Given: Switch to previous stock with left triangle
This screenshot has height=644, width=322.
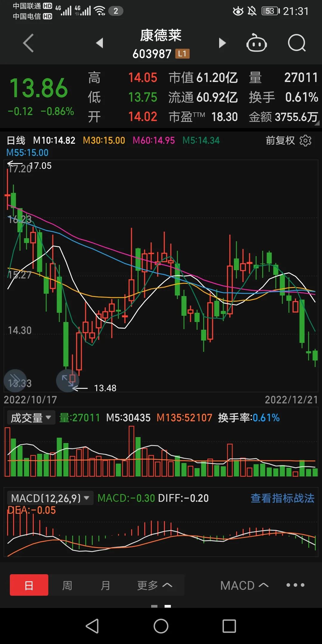Looking at the screenshot, I should [100, 43].
